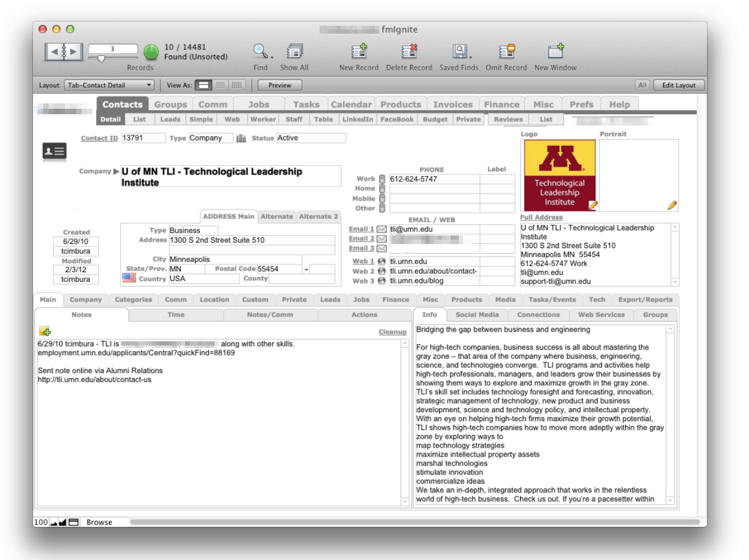Dial the Work phone icon
The height and width of the screenshot is (560, 749).
[381, 179]
